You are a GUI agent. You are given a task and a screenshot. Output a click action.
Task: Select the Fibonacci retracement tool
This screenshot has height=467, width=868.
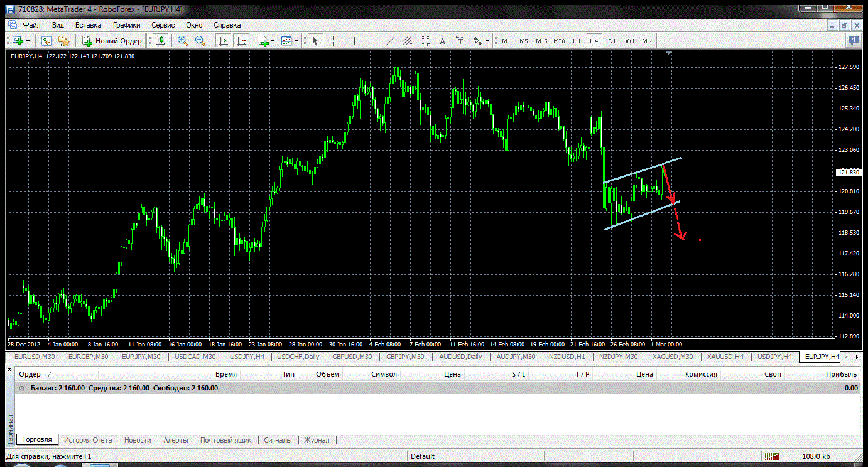[425, 41]
